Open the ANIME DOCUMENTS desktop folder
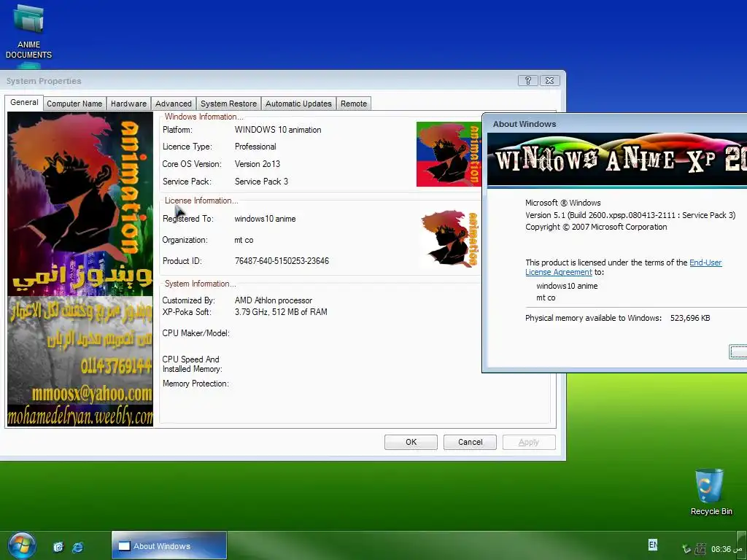The image size is (747, 560). (28, 31)
